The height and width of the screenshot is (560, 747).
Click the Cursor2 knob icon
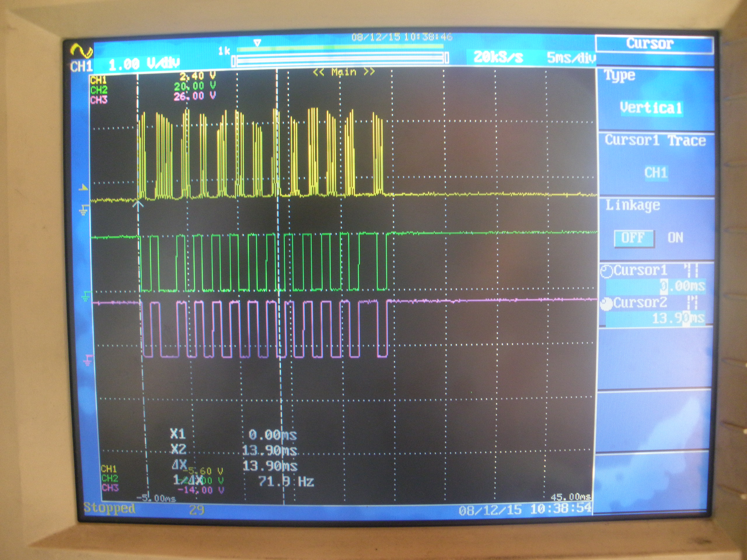[607, 304]
